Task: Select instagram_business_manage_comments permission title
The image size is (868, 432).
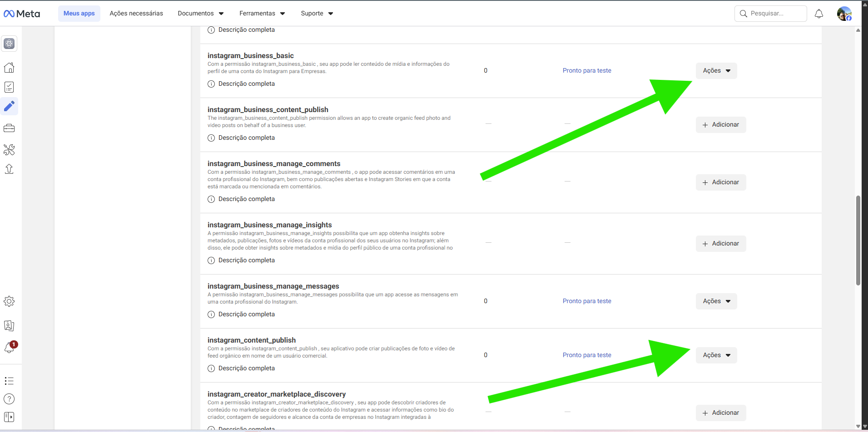Action: pyautogui.click(x=274, y=164)
